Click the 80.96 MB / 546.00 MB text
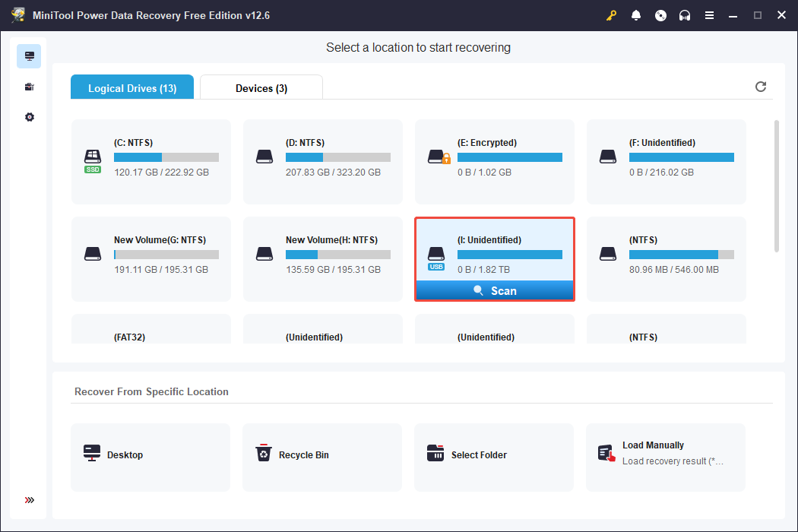Viewport: 798px width, 532px height. tap(674, 269)
